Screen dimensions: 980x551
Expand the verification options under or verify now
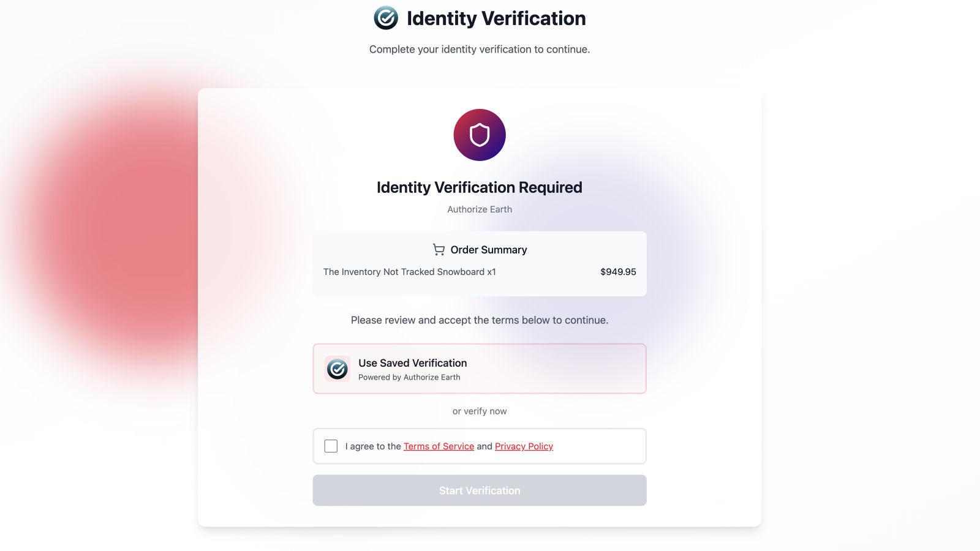point(480,411)
